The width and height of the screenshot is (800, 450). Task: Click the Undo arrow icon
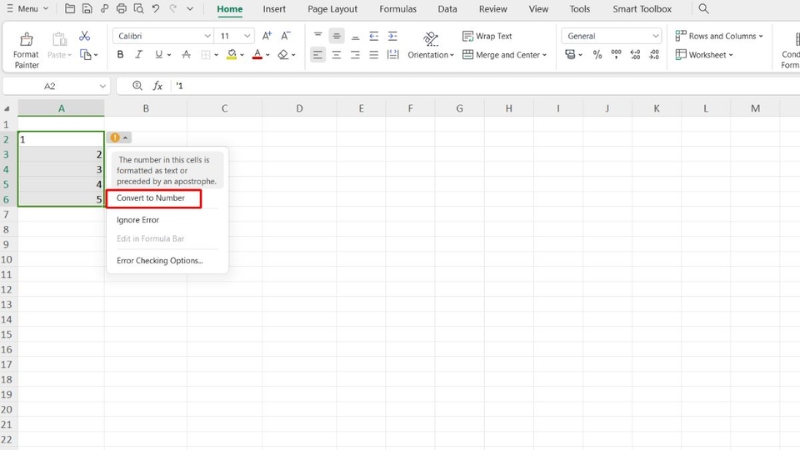tap(156, 9)
